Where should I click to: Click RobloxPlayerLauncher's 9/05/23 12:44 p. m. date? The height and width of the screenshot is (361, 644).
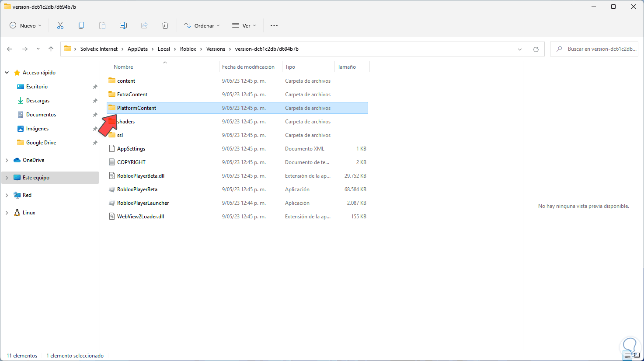pos(244,203)
